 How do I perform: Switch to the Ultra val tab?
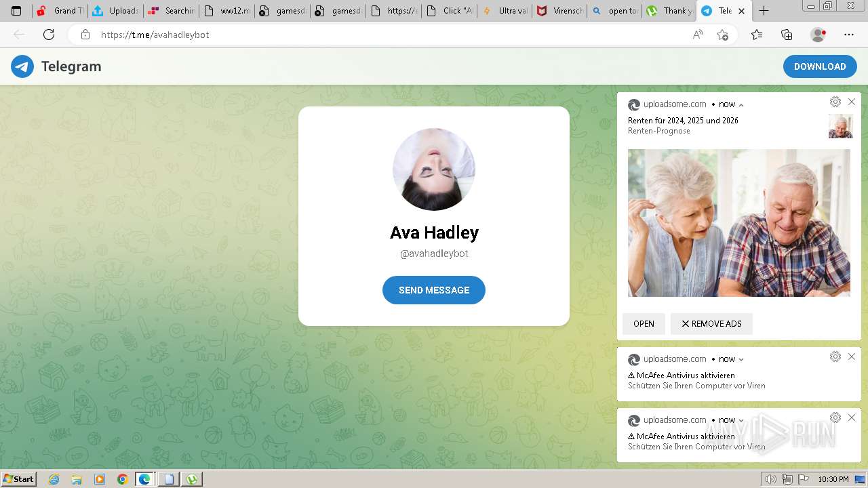(505, 11)
